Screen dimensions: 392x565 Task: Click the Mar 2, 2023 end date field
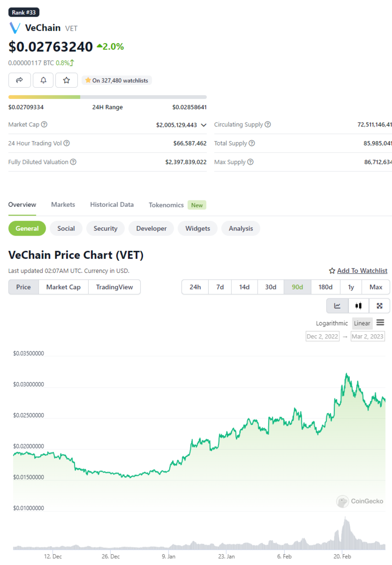point(367,336)
